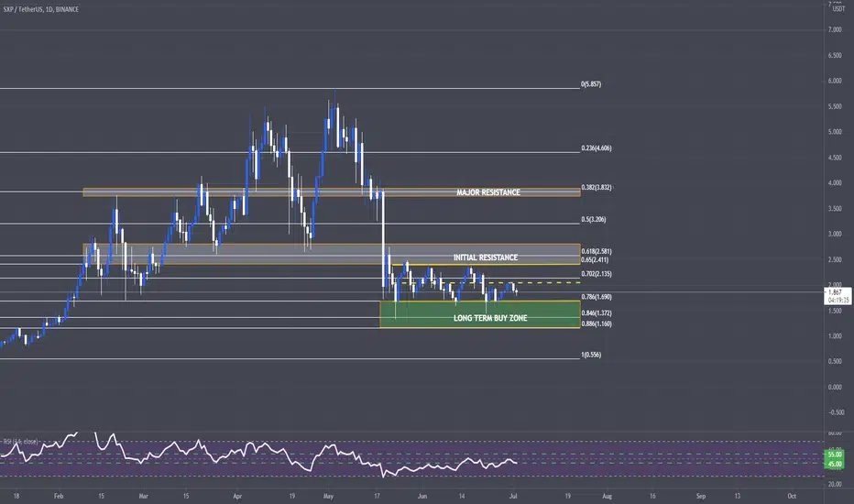Select the 0.702(2.135) Fibonacci label
The width and height of the screenshot is (854, 504).
(597, 274)
